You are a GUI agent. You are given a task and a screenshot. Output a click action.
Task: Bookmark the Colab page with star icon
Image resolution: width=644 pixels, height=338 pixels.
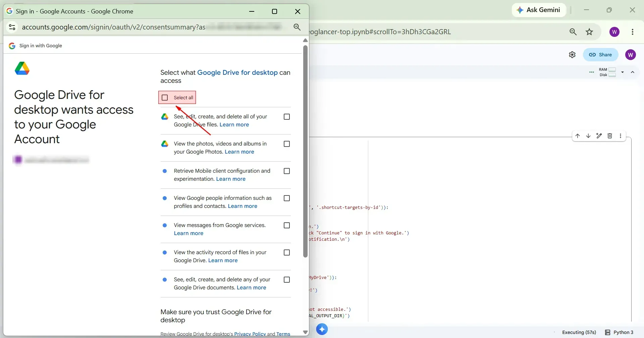pos(589,32)
